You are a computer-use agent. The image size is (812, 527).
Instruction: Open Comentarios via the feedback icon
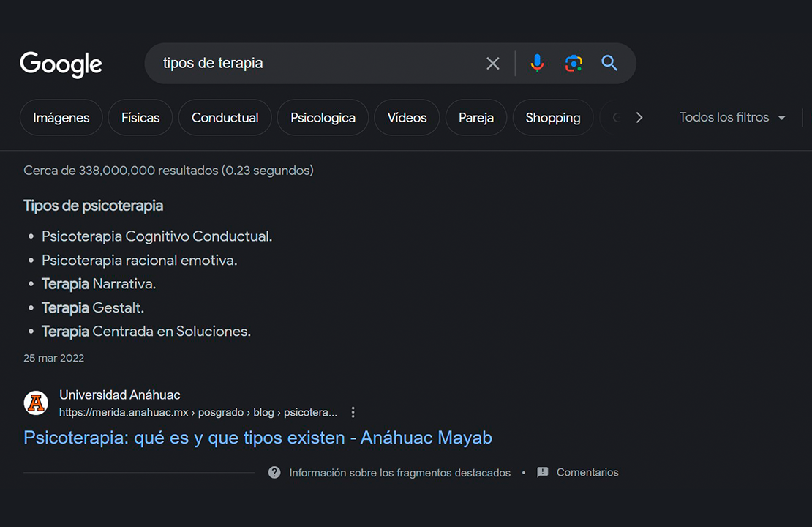[x=542, y=472]
